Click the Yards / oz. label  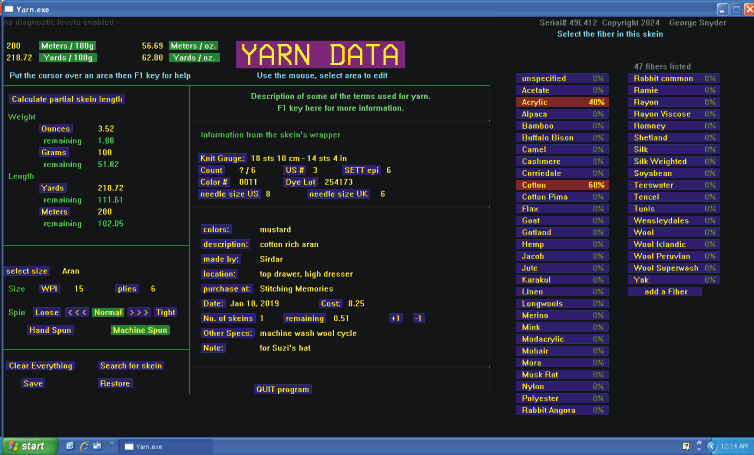194,57
